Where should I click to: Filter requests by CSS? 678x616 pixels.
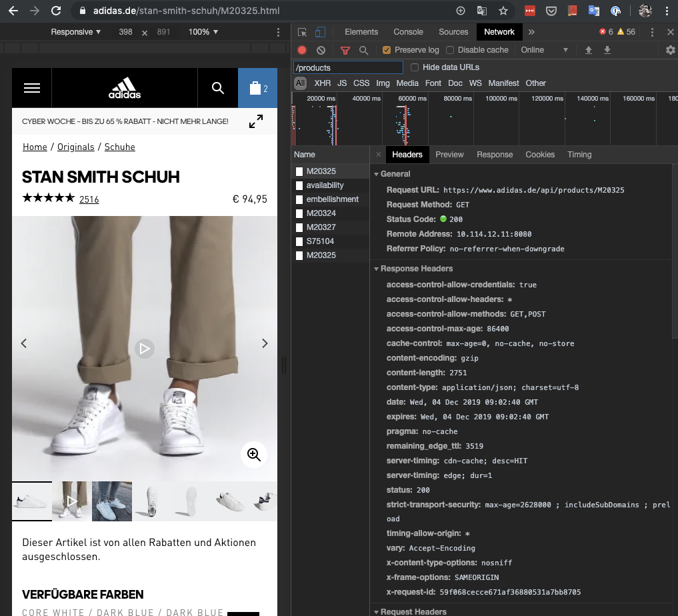tap(361, 83)
